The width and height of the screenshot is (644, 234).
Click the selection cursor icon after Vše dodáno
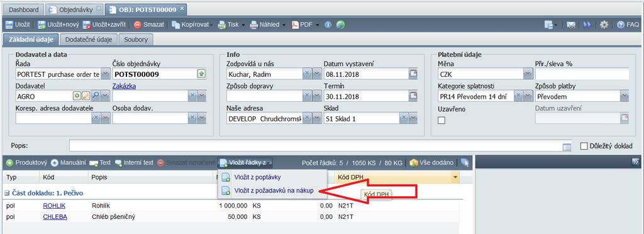[x=465, y=162]
